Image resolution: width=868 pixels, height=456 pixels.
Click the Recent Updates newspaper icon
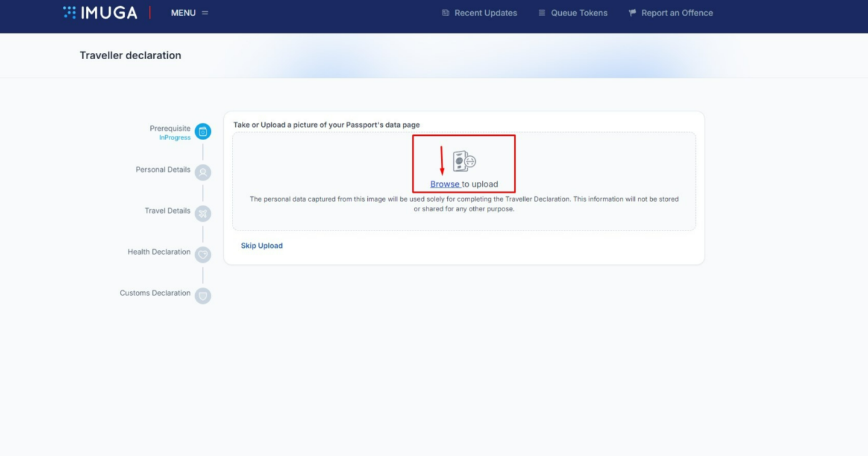(x=445, y=13)
